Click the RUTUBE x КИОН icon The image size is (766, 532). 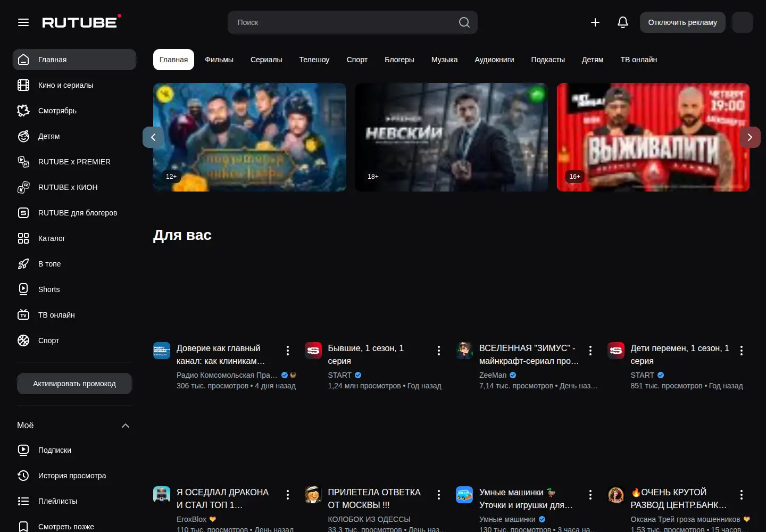(x=23, y=187)
